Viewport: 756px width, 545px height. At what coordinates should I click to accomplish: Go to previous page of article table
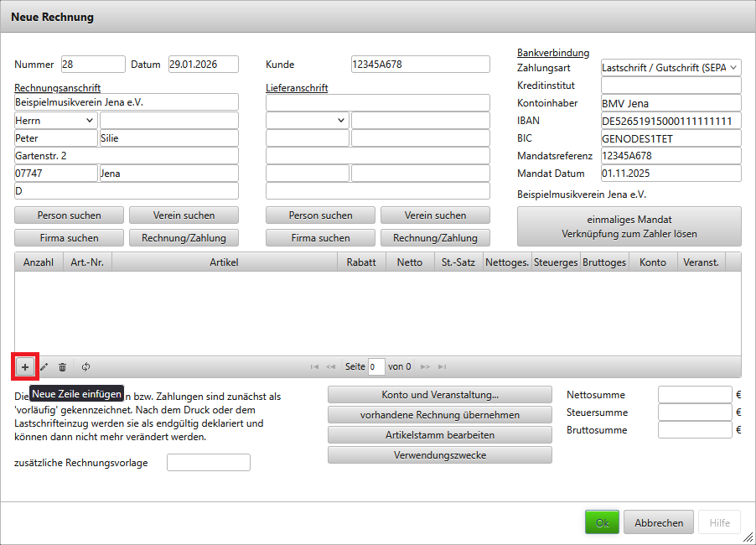point(330,366)
